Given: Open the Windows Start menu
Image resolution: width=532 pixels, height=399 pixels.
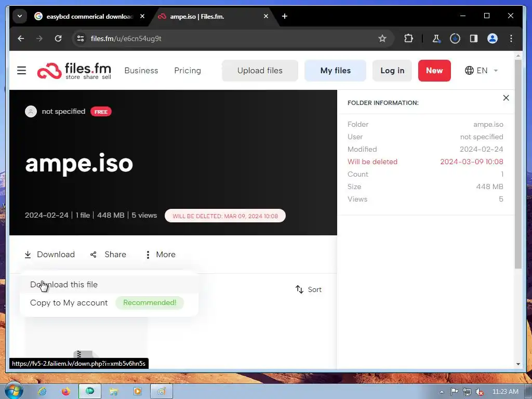Looking at the screenshot, I should coord(14,391).
